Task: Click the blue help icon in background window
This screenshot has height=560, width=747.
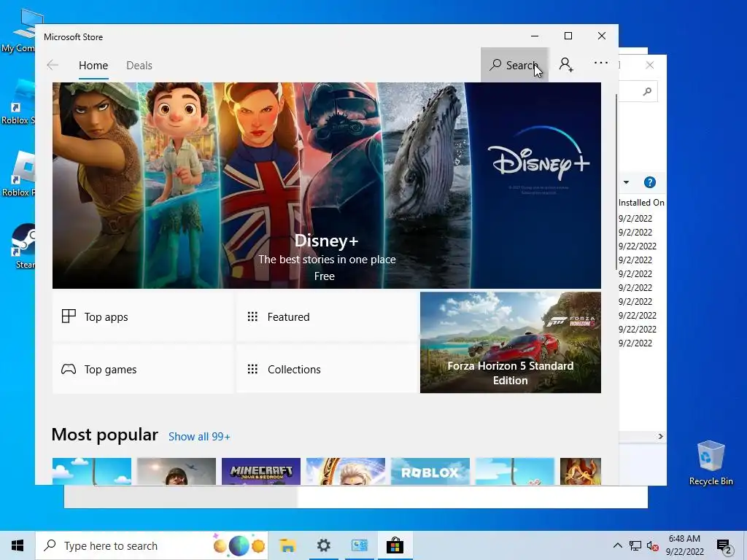Action: tap(650, 182)
